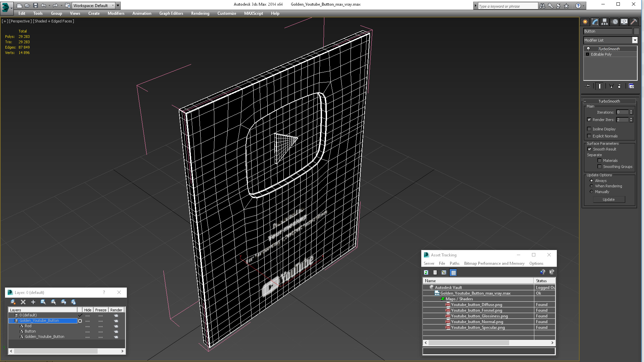Enable Isoline Display checkbox

click(x=589, y=129)
